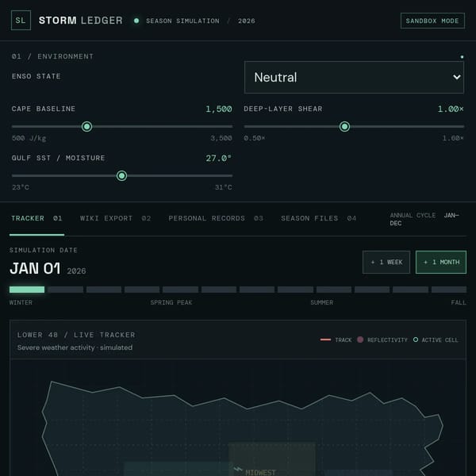Click the Sandbox Mode button
Image resolution: width=476 pixels, height=476 pixels.
click(x=432, y=21)
